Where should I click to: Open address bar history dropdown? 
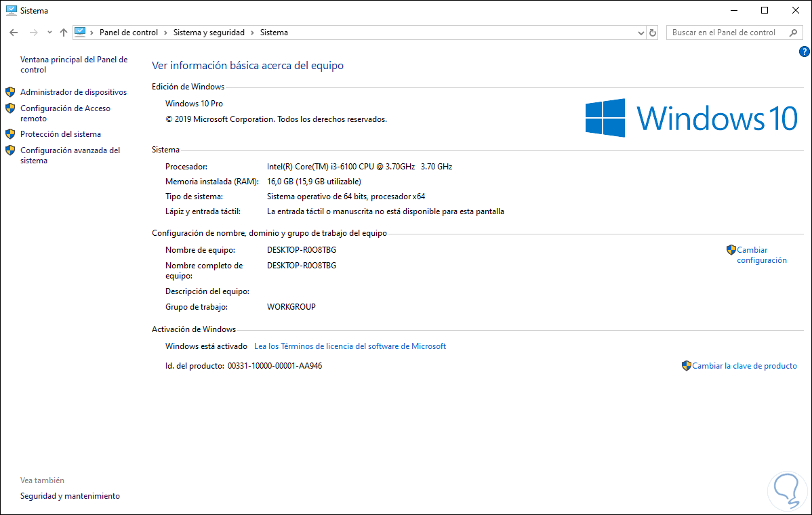pos(641,33)
